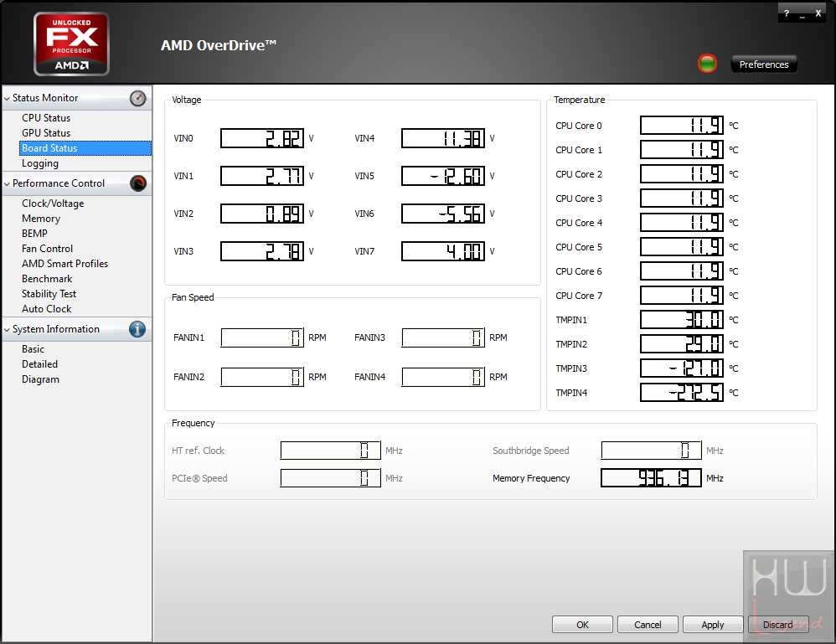Click the VIN0 voltage readout

tap(262, 138)
